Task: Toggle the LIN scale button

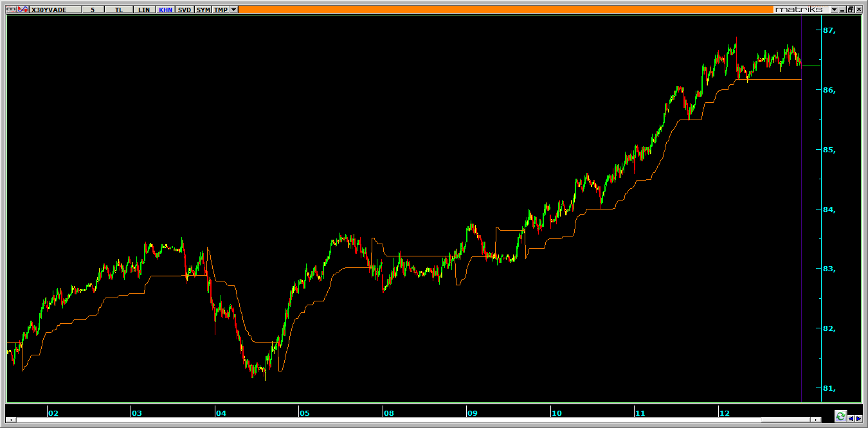Action: 144,10
